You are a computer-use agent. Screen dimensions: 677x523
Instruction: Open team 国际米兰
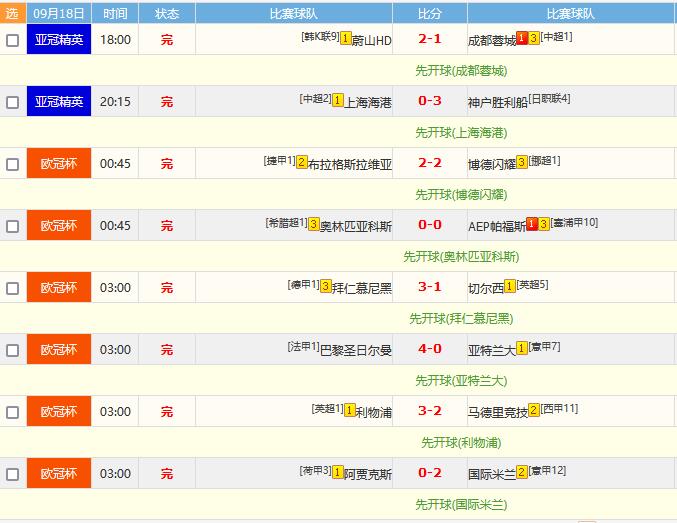492,475
